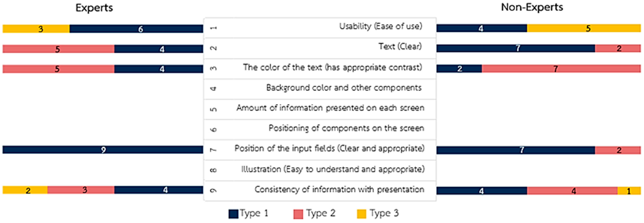Click the Non-Experts yellow segment labeled 1
Screen dimensions: 644x223
click(629, 191)
